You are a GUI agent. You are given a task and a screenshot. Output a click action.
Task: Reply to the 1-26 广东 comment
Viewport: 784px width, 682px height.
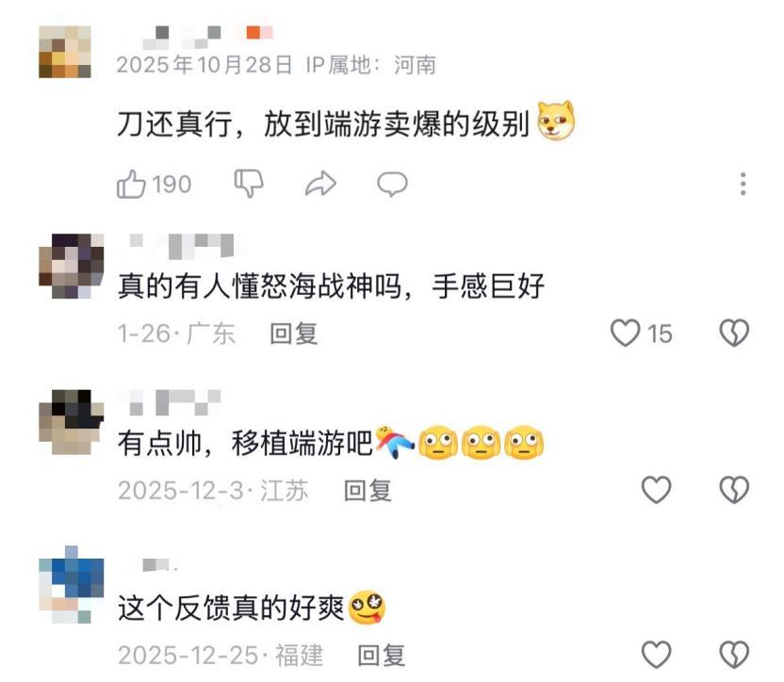coord(293,333)
